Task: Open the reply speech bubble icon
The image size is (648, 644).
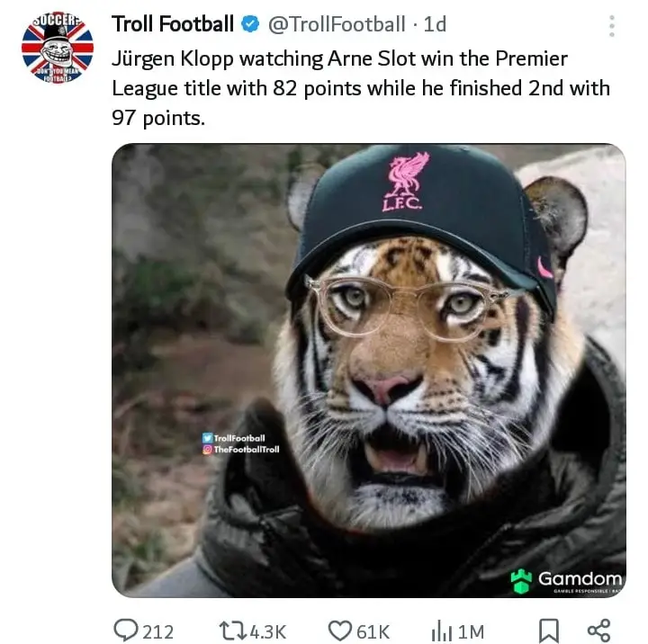Action: (125, 631)
